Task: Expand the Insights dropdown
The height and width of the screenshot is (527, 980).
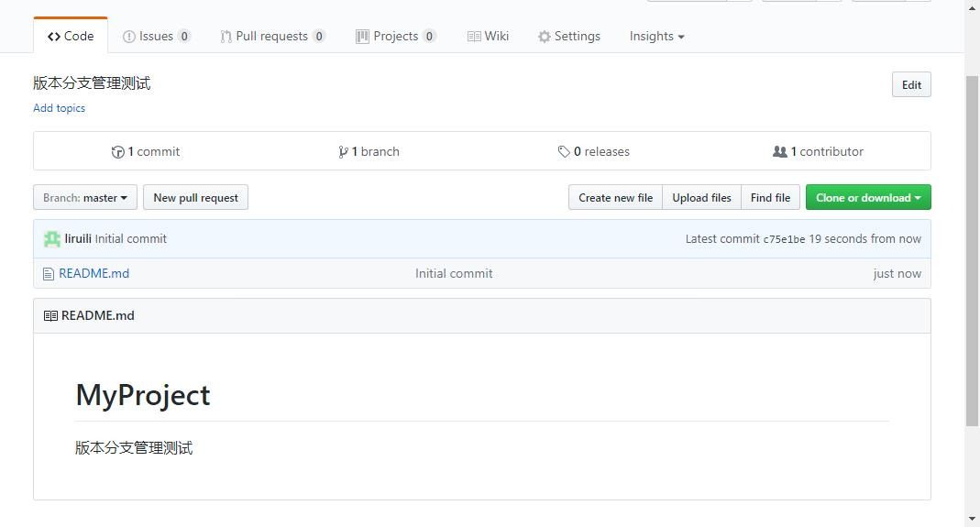Action: pos(657,37)
